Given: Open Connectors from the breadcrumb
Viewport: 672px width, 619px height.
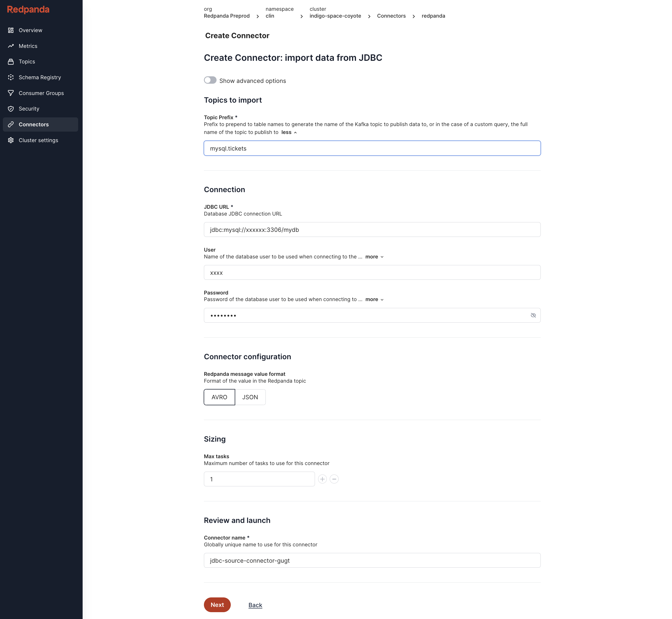Looking at the screenshot, I should (391, 16).
